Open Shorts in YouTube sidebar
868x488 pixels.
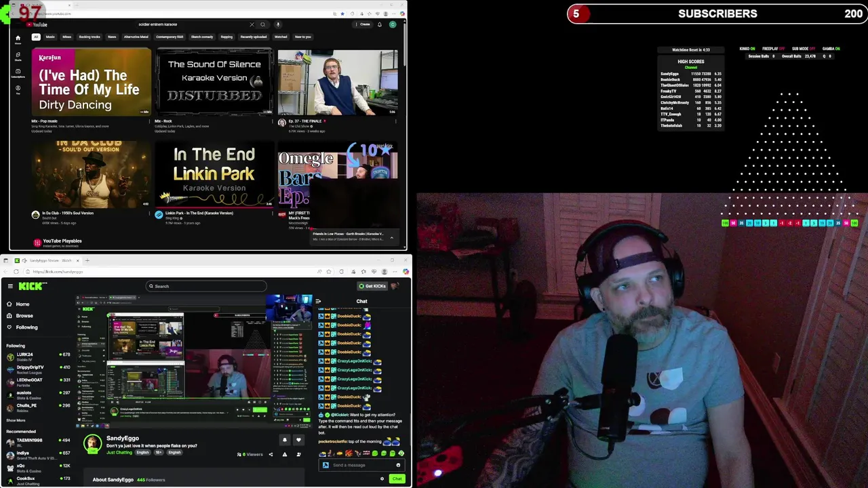click(18, 56)
